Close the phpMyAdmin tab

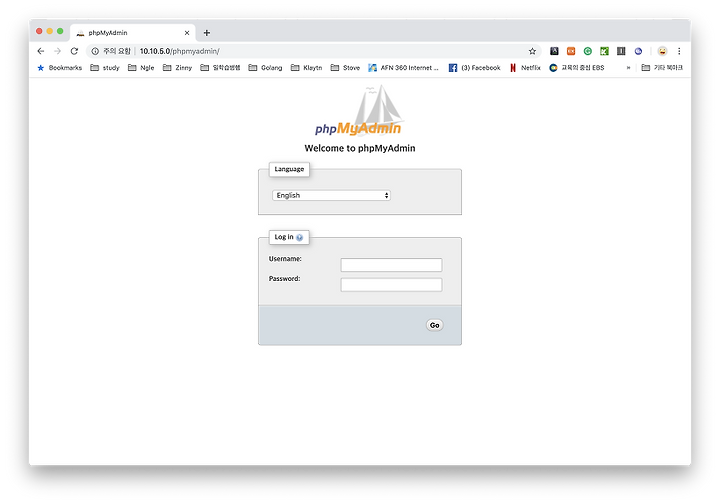coord(187,33)
